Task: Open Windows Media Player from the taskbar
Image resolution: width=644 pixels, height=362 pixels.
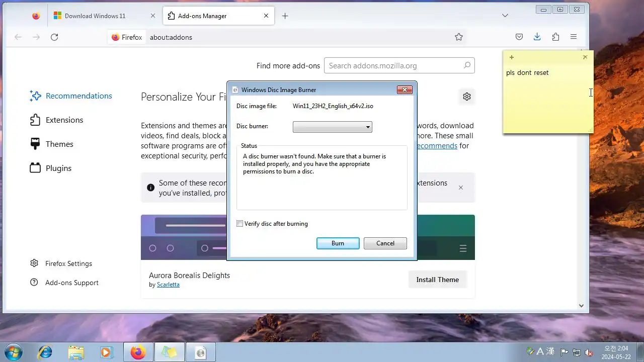Action: [x=107, y=352]
